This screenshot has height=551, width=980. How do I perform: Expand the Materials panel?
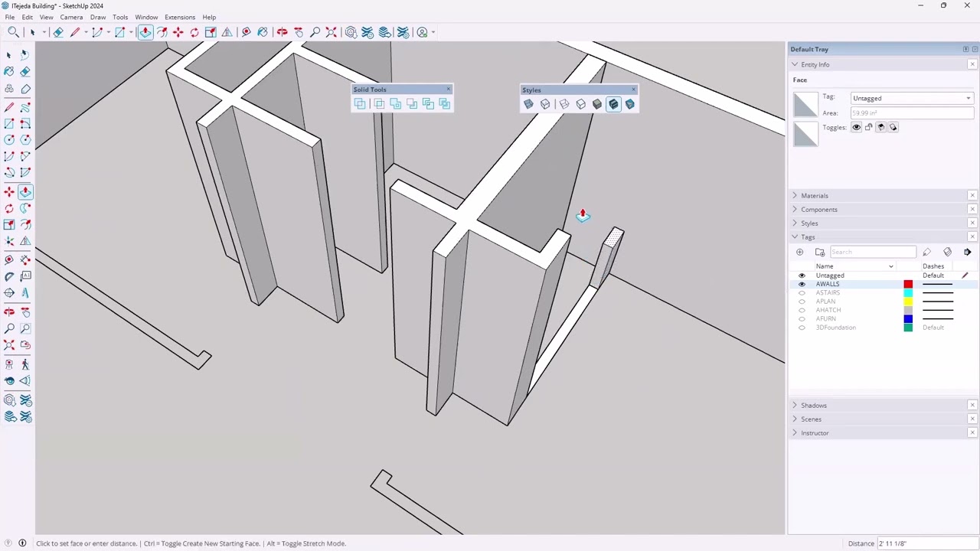click(795, 195)
